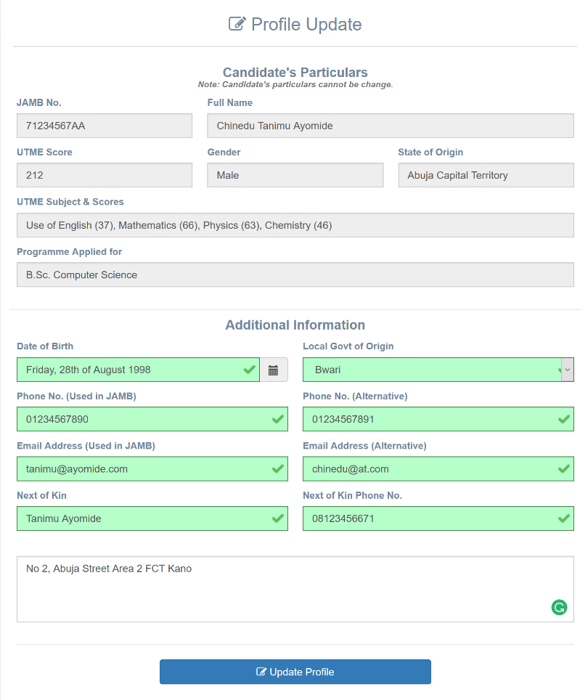Click Email Address (Used in JAMB) field
The height and width of the screenshot is (700, 588).
(142, 469)
